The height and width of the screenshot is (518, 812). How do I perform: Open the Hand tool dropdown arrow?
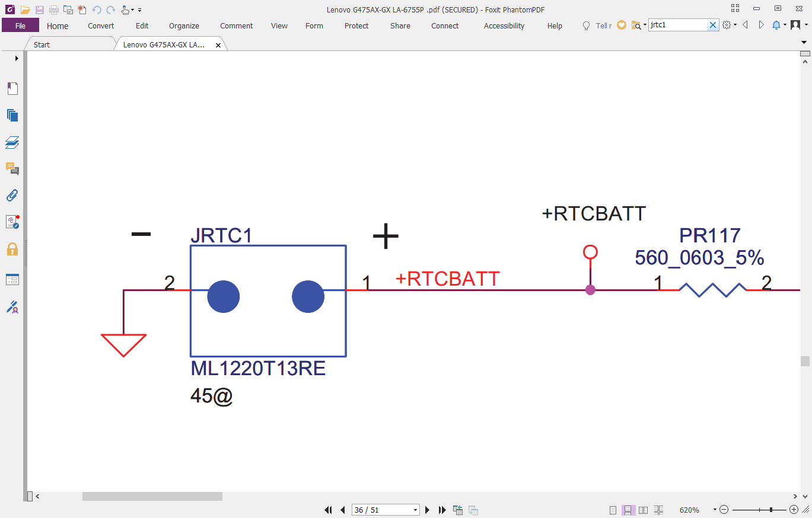132,10
